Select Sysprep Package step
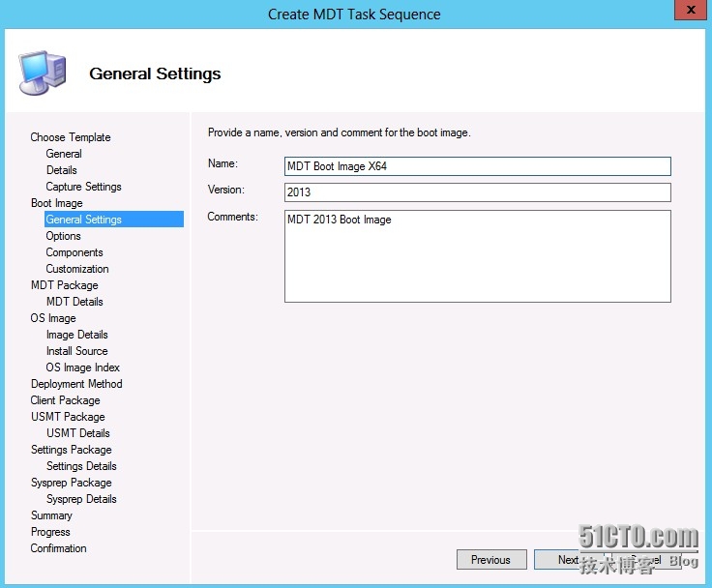 tap(72, 483)
